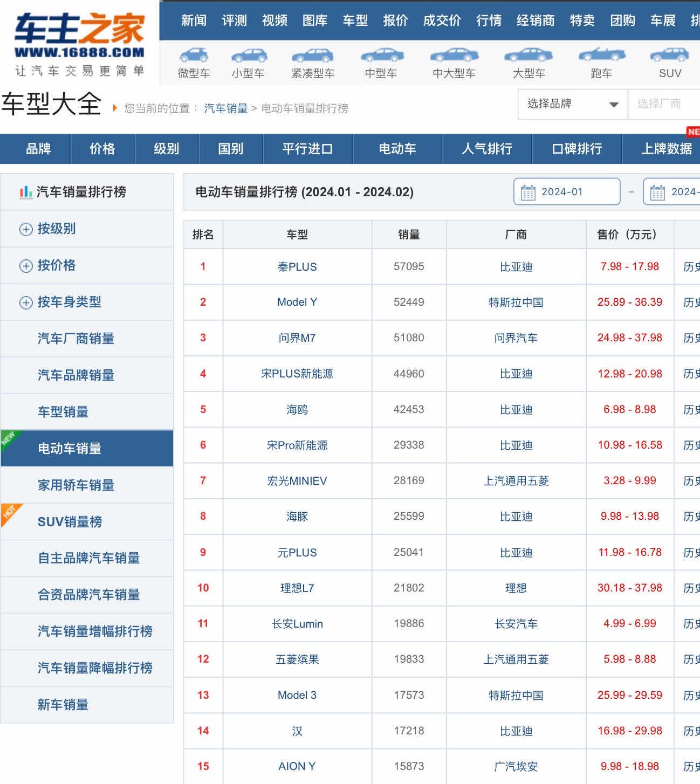Select SUV销量榜 in the sidebar
This screenshot has height=784, width=700.
tap(70, 522)
